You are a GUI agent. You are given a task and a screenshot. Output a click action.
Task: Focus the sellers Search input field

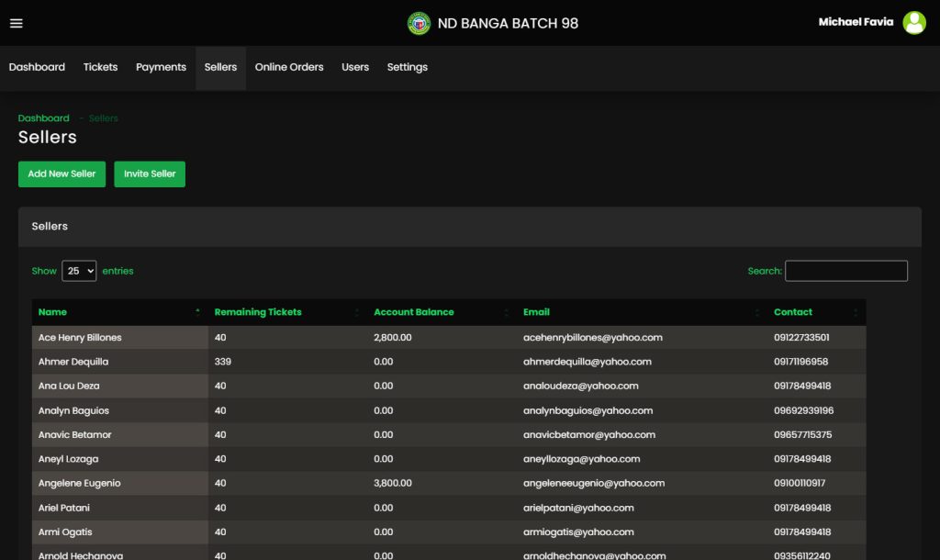tap(845, 271)
